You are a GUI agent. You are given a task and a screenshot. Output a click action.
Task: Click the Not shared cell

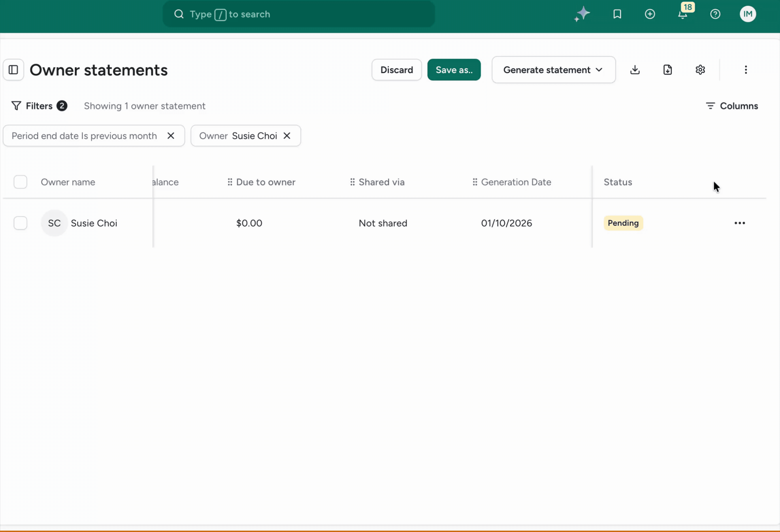point(383,223)
